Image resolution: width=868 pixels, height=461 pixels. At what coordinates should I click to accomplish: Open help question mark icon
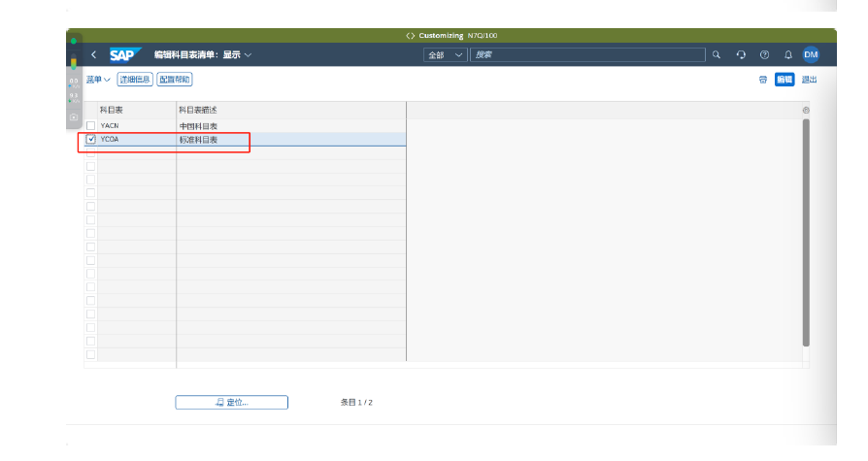pyautogui.click(x=764, y=55)
